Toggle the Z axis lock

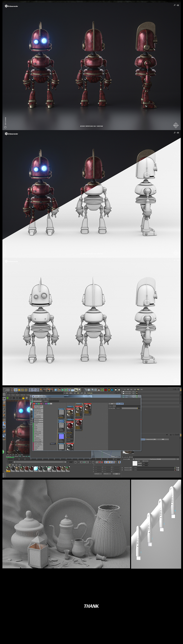[37, 390]
